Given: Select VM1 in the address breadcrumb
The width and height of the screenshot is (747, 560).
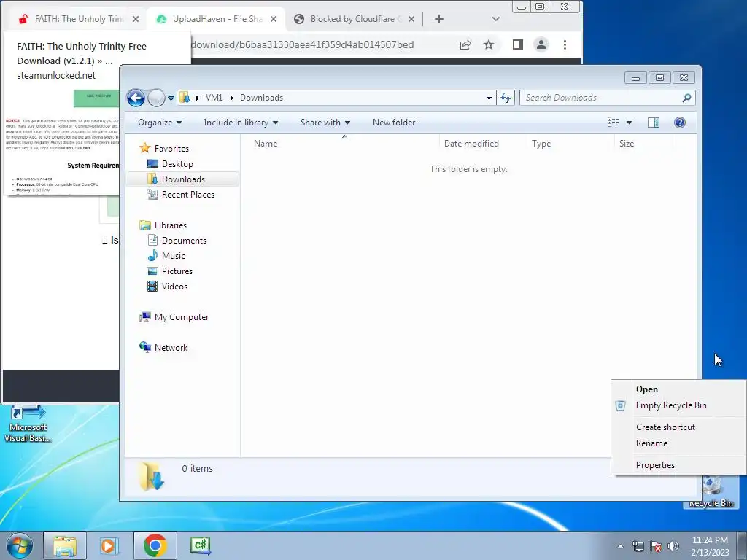Looking at the screenshot, I should coord(214,98).
